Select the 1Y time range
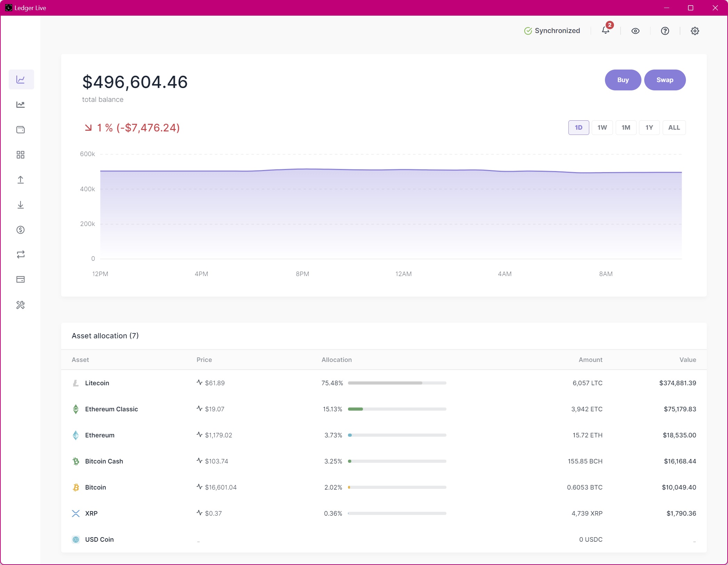The height and width of the screenshot is (565, 728). click(649, 128)
